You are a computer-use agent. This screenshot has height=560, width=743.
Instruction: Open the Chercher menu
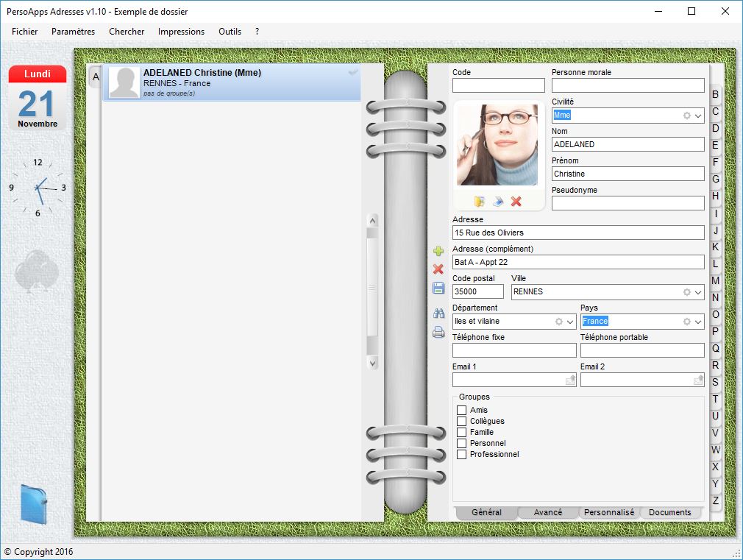point(127,32)
